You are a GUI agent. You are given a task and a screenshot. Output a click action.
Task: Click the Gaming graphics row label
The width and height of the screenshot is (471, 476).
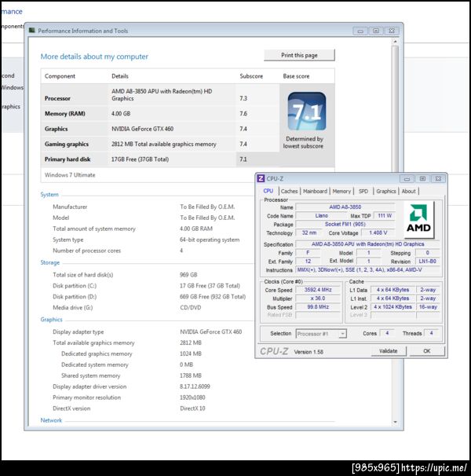point(67,144)
